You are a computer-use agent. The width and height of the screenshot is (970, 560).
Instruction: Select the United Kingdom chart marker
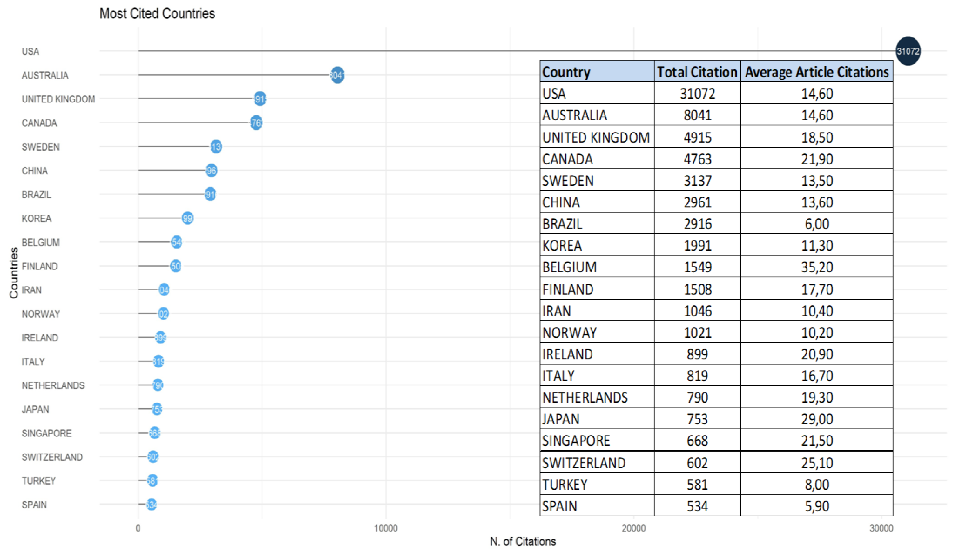260,99
